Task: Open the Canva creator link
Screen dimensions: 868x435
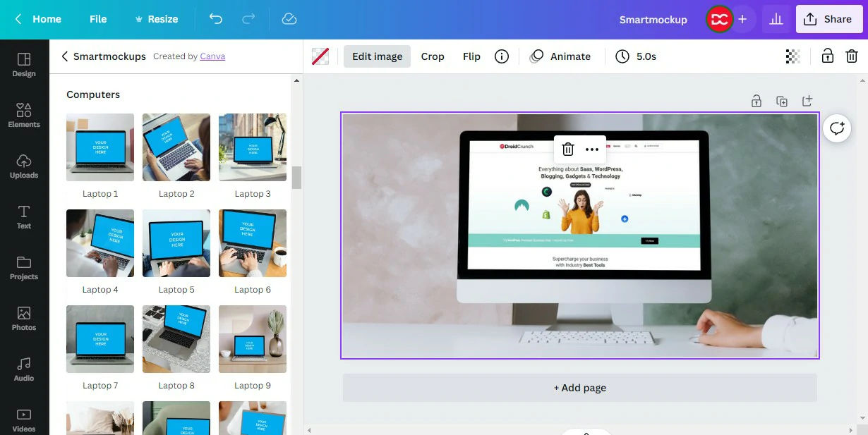Action: tap(212, 56)
